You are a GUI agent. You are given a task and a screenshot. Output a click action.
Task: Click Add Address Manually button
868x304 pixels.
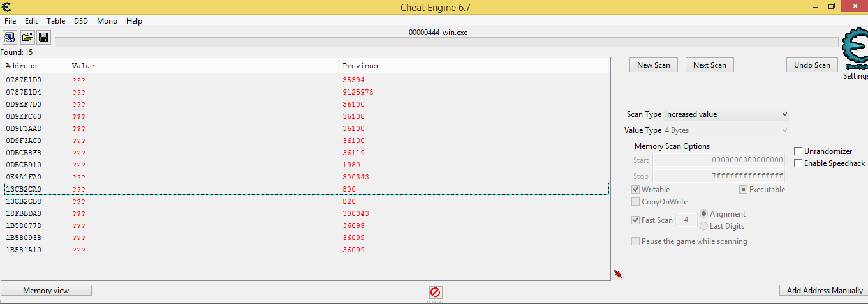coord(825,291)
